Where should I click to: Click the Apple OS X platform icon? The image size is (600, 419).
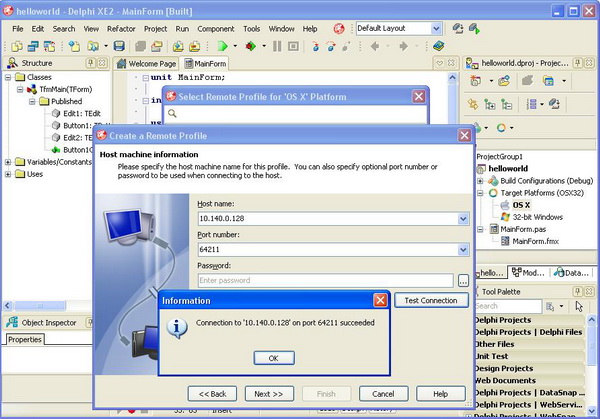point(505,205)
